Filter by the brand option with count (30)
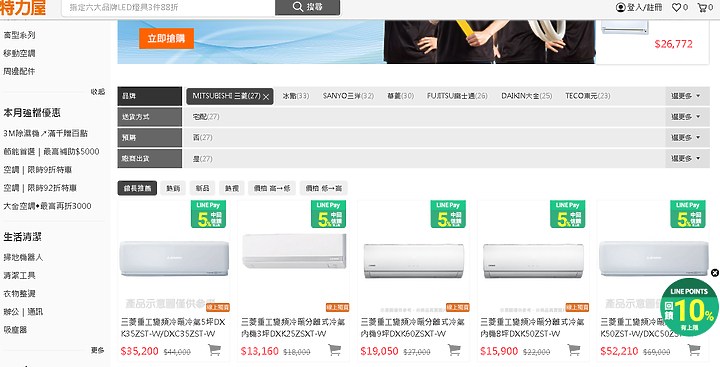Viewport: 720px width, 367px height. 401,96
